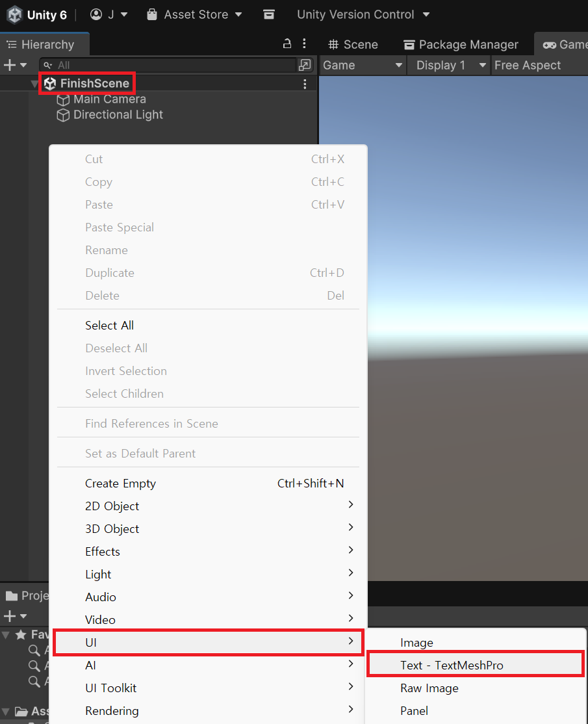Image resolution: width=588 pixels, height=724 pixels.
Task: Open the Game view mode dropdown
Action: point(363,65)
